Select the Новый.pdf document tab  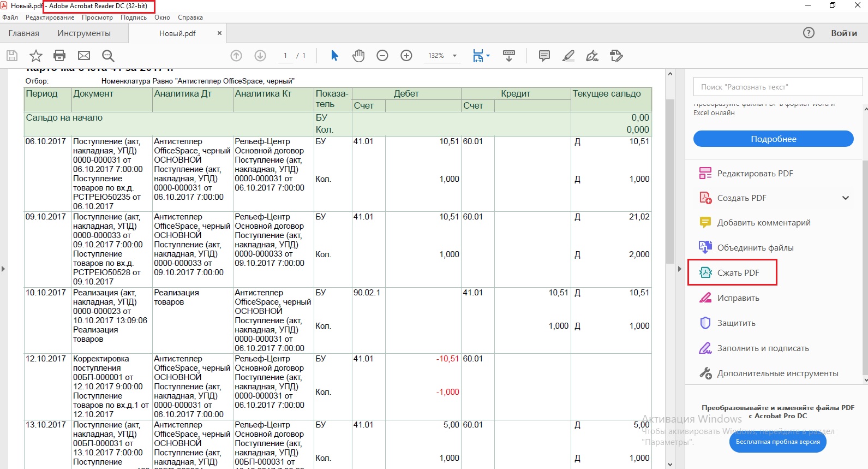[x=177, y=33]
